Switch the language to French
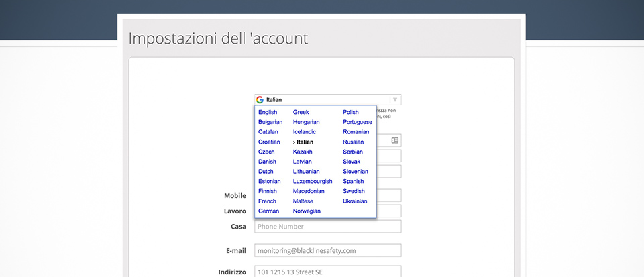 coord(267,201)
